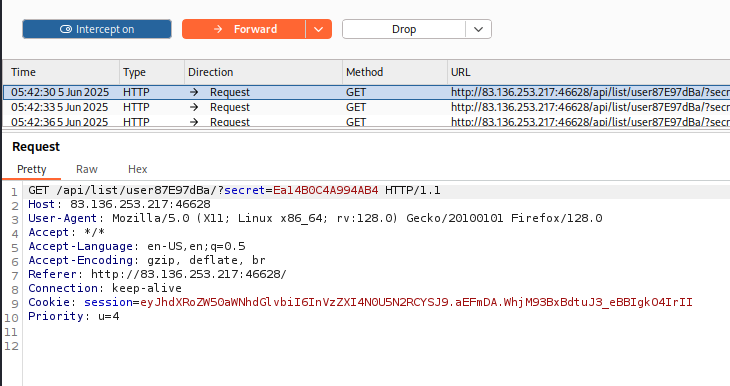Sort by the Time column header

[61, 72]
